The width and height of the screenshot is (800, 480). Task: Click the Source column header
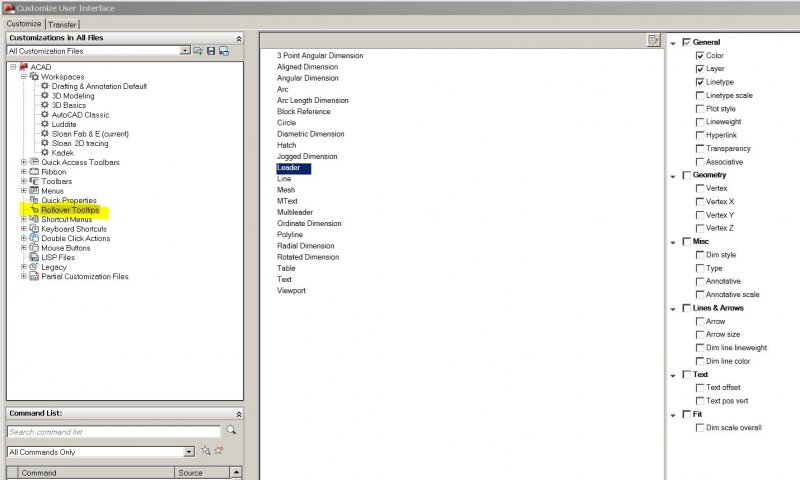coord(202,473)
